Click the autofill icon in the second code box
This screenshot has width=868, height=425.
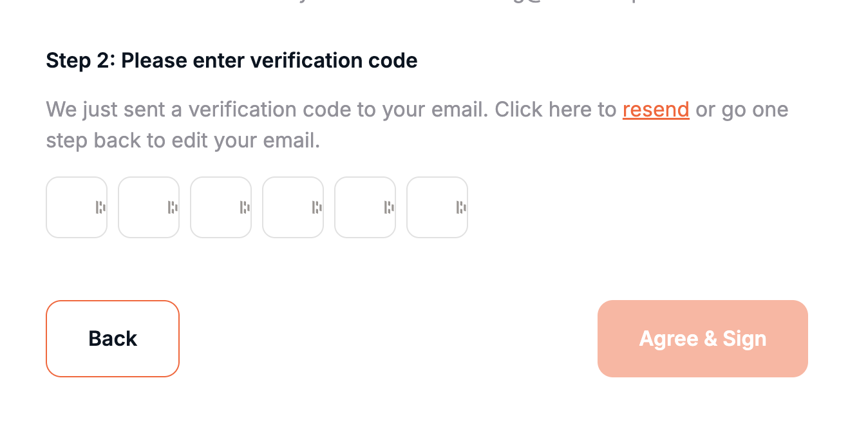[173, 207]
